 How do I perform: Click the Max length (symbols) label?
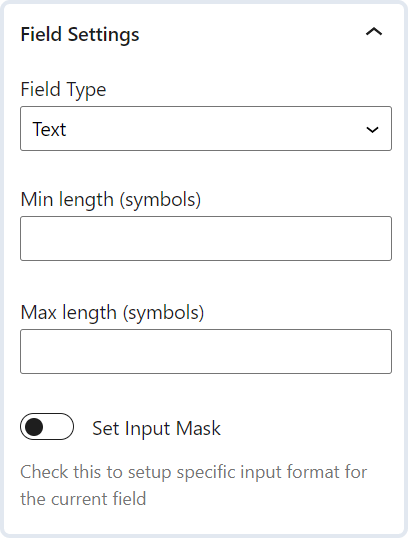pos(113,313)
